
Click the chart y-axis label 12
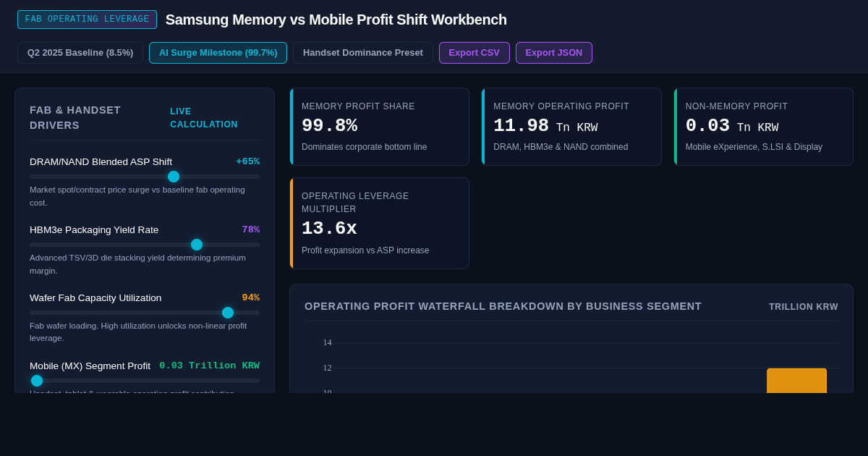pos(327,368)
